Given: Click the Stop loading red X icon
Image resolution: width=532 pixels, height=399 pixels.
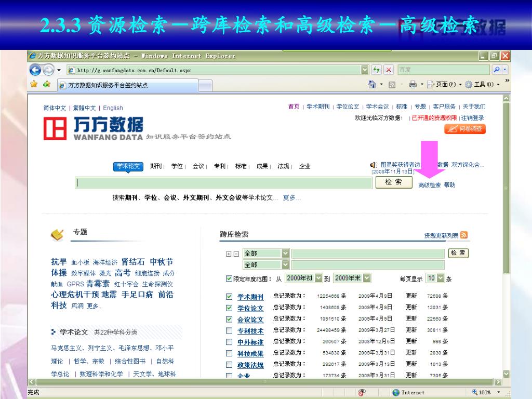Looking at the screenshot, I should coord(389,70).
